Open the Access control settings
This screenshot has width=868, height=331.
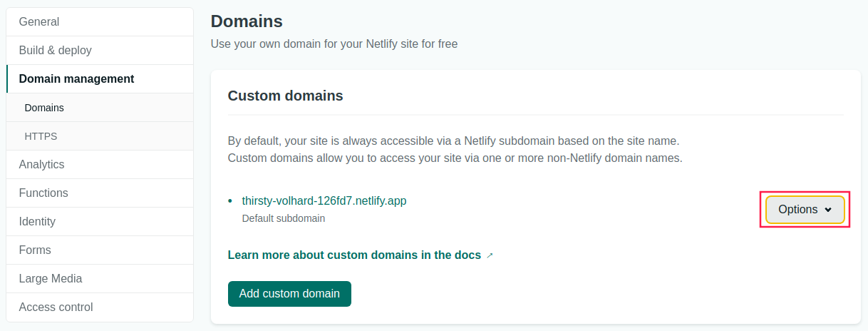click(56, 307)
